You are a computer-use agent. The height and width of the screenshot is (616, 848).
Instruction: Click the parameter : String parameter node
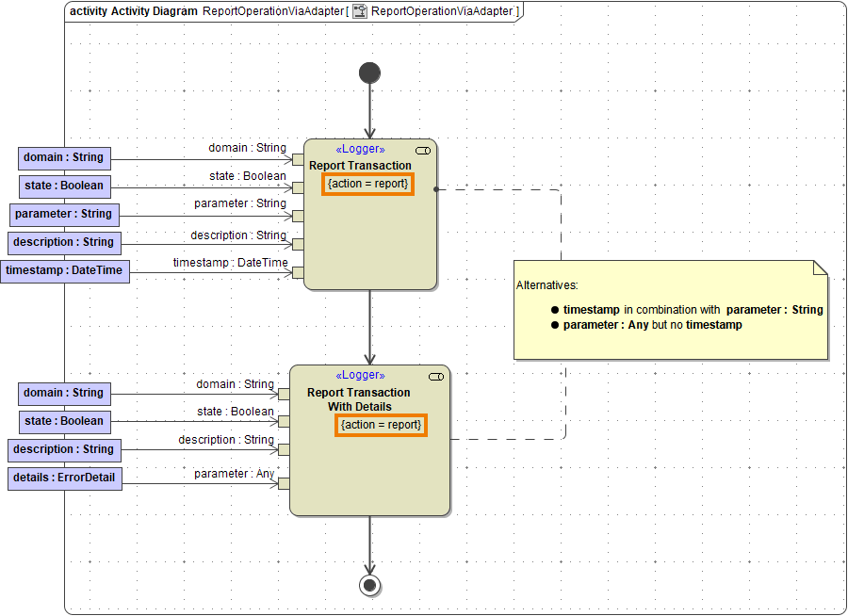pyautogui.click(x=63, y=214)
